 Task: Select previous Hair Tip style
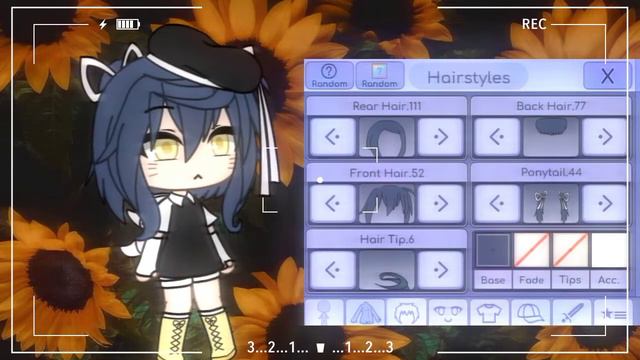[333, 270]
